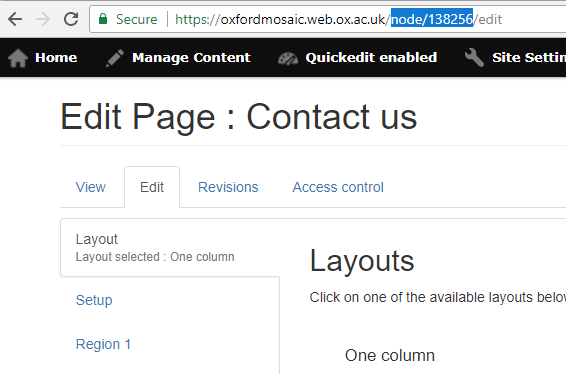Reload the page with refresh icon

tap(71, 19)
